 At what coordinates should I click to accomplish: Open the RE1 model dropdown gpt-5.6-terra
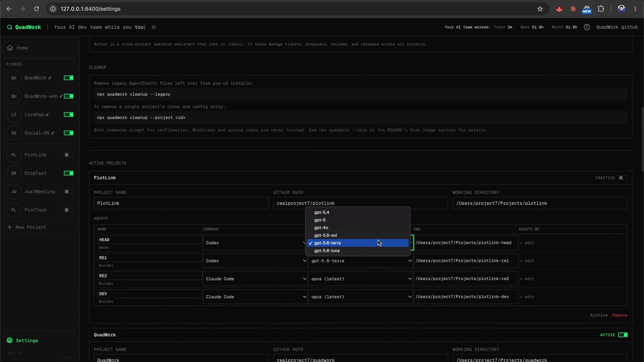(x=361, y=261)
